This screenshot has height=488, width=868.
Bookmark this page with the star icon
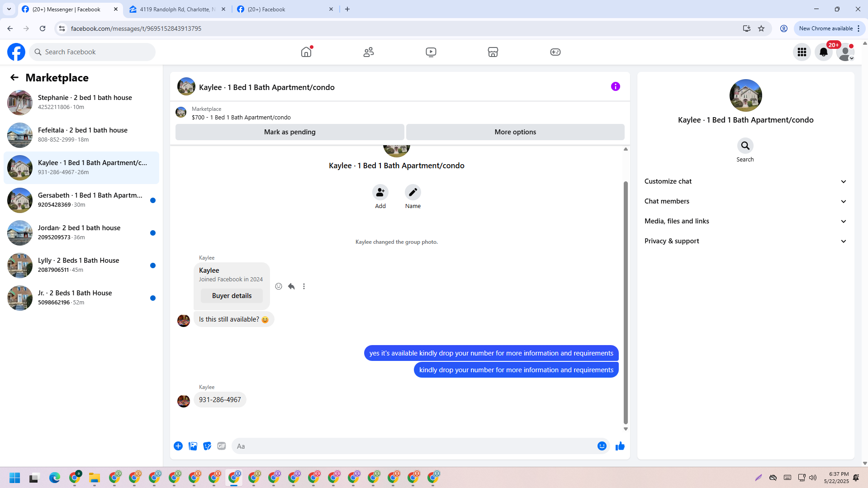click(761, 28)
